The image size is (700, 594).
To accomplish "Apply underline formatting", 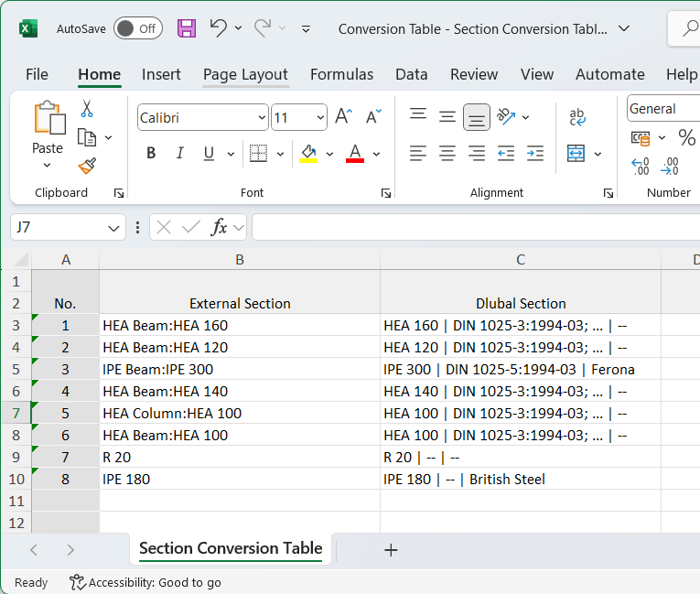I will 209,153.
